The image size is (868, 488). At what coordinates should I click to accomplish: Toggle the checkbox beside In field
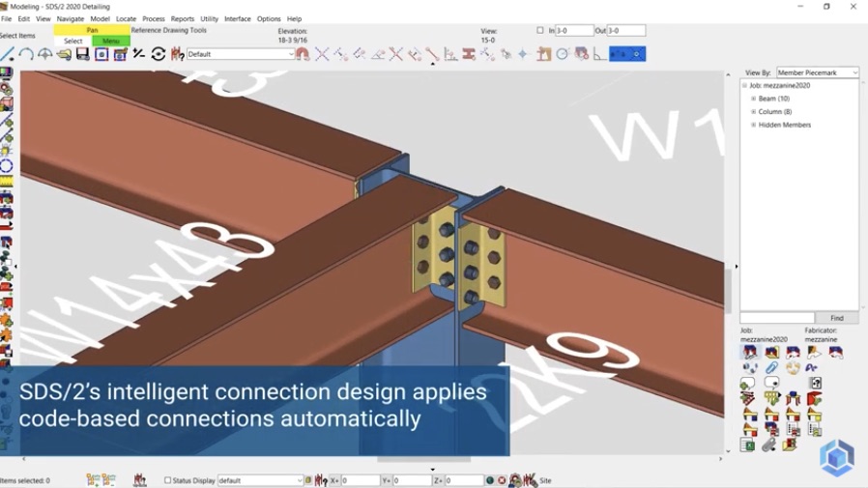point(540,30)
